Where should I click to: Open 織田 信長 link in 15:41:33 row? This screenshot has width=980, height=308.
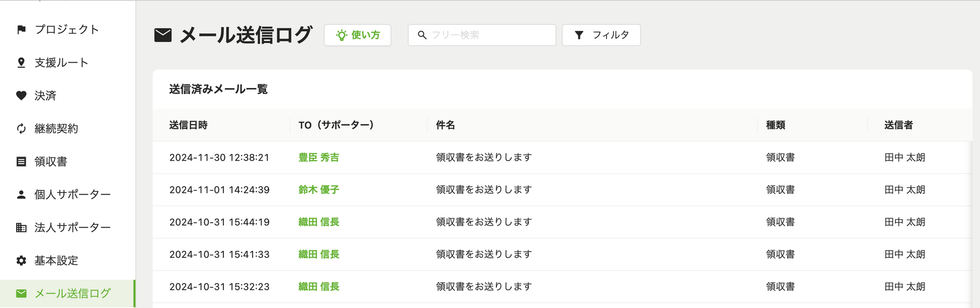[319, 254]
